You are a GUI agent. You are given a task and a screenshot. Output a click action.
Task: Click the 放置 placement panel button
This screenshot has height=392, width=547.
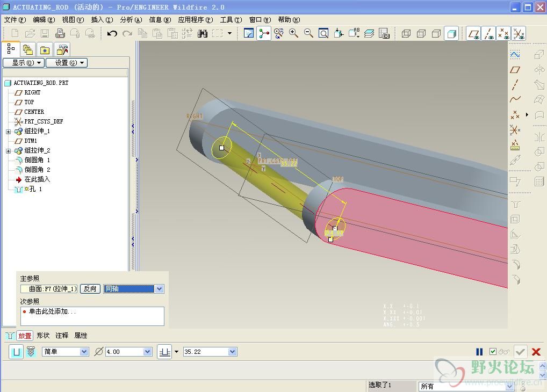(x=24, y=336)
